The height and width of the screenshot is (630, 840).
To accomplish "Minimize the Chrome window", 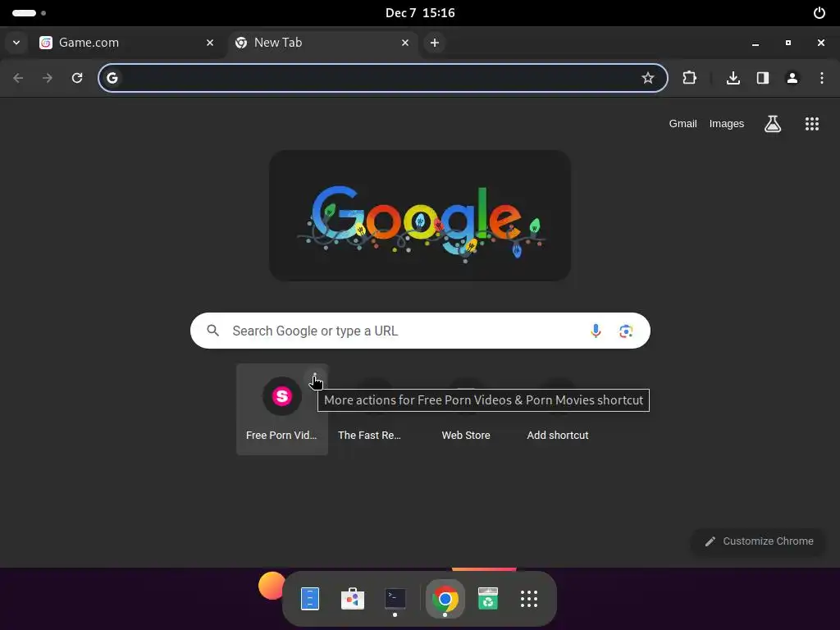I will click(756, 43).
